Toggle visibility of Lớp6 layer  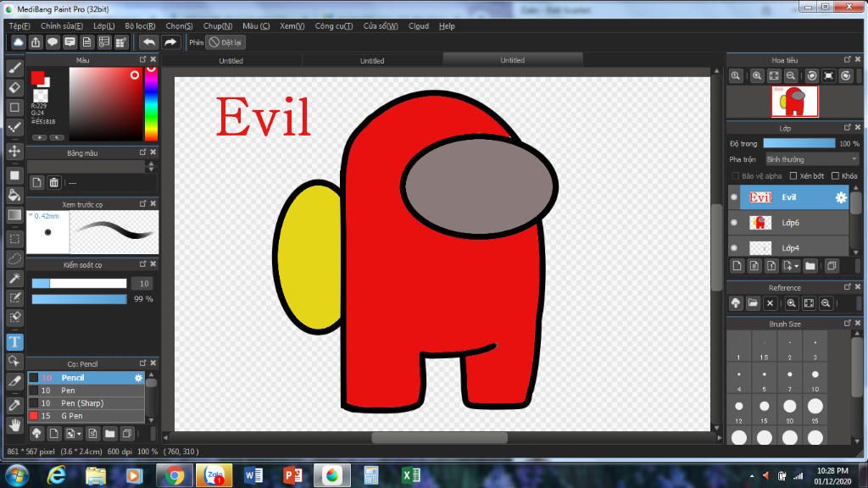(x=734, y=223)
